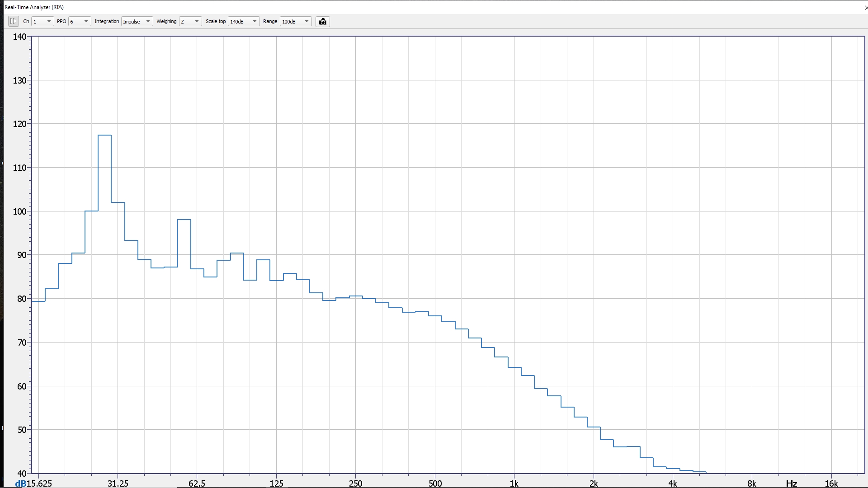868x488 pixels.
Task: Click the 500 frequency axis label
Action: 435,483
